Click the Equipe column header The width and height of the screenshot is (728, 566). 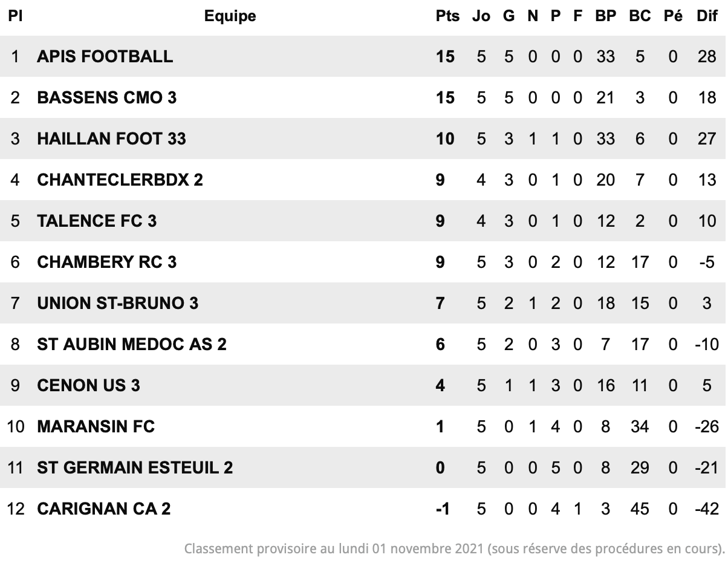click(230, 16)
